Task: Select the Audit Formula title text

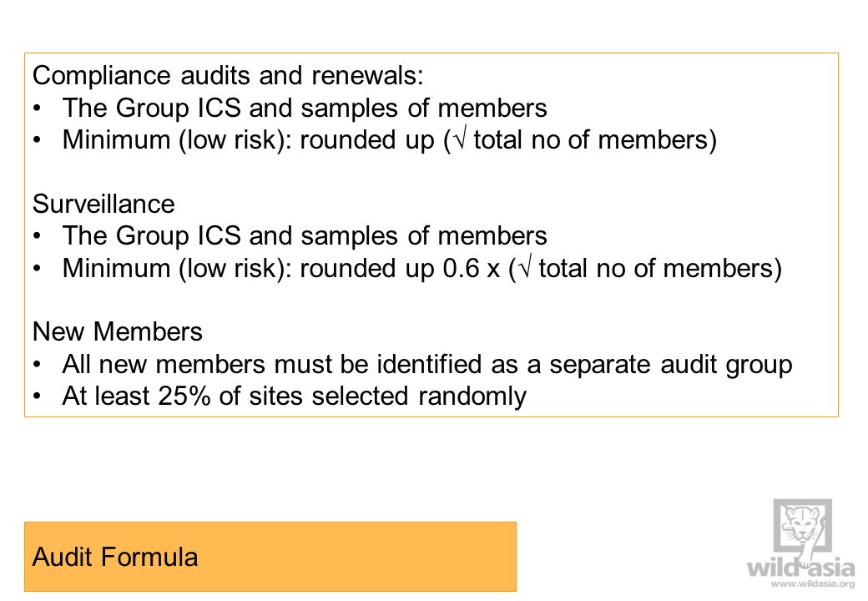Action: click(x=115, y=557)
